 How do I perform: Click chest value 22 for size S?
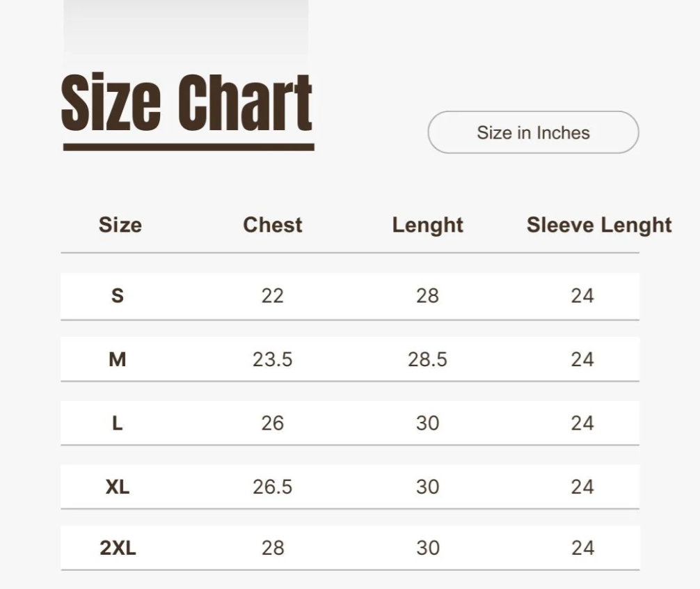(273, 296)
